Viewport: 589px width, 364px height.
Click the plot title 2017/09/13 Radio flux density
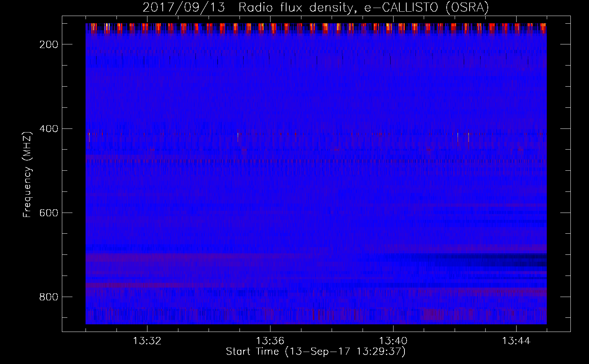[x=316, y=7]
